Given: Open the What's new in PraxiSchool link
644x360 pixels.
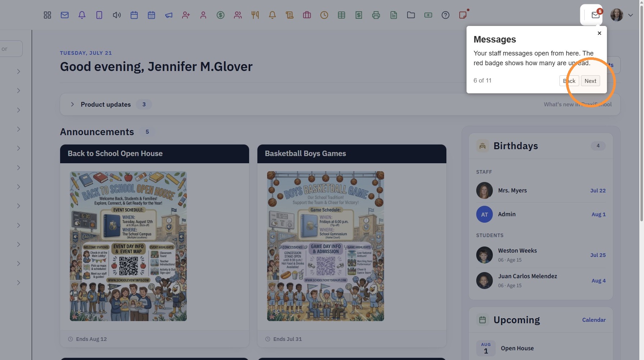Looking at the screenshot, I should (x=578, y=105).
